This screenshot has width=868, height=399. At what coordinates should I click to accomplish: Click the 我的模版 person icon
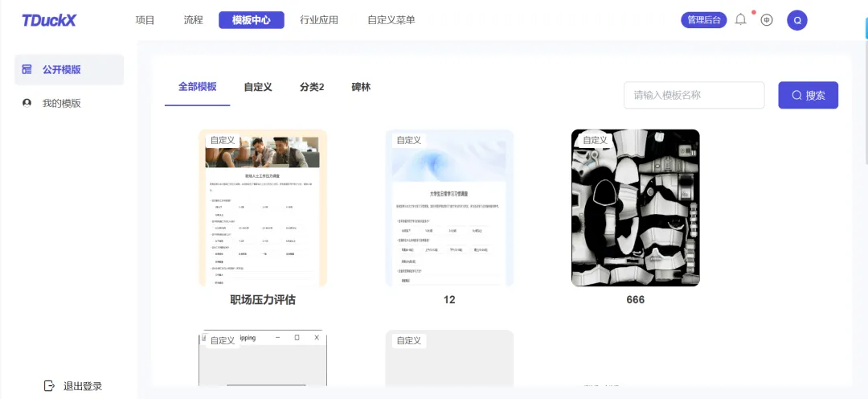(27, 103)
